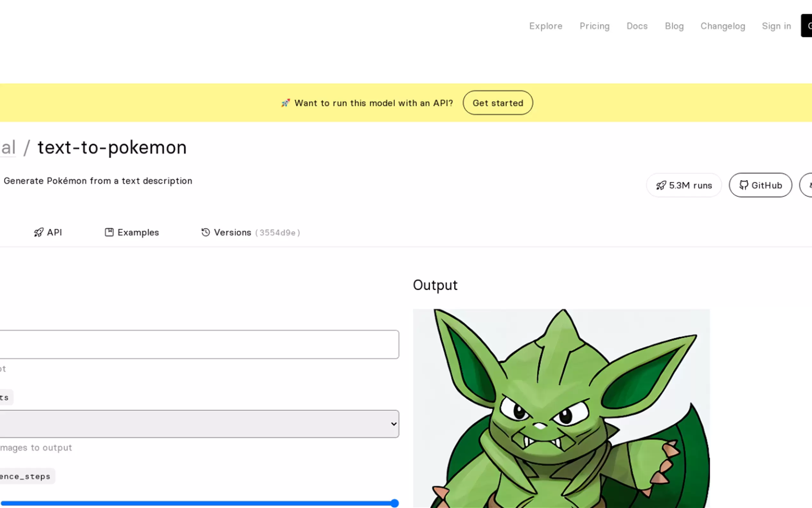This screenshot has height=508, width=812.
Task: Click the rocket emoji in yellow banner
Action: pos(285,103)
